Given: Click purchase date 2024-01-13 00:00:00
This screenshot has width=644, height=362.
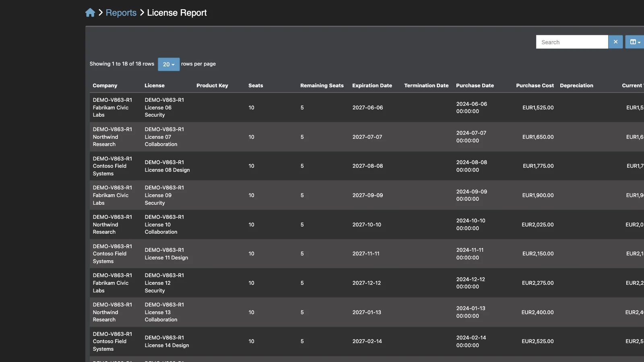Looking at the screenshot, I should [471, 312].
